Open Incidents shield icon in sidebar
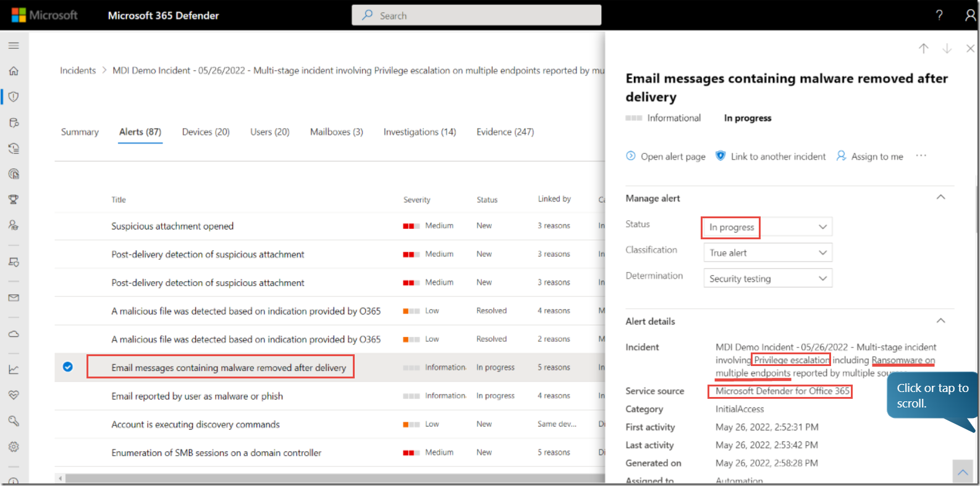The width and height of the screenshot is (980, 486). click(14, 96)
